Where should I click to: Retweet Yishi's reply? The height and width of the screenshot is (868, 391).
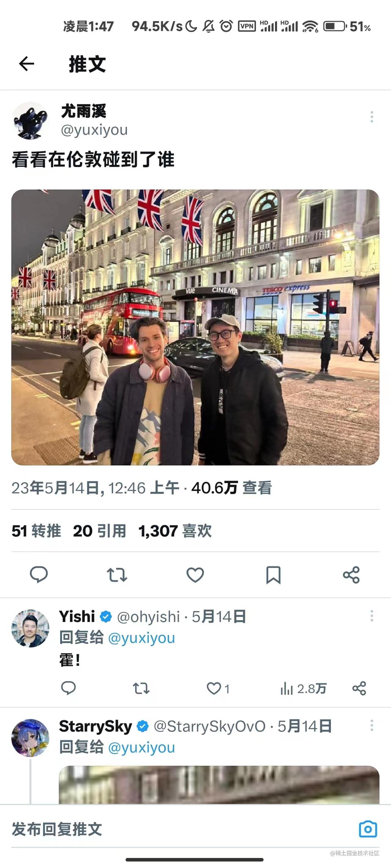[x=141, y=689]
